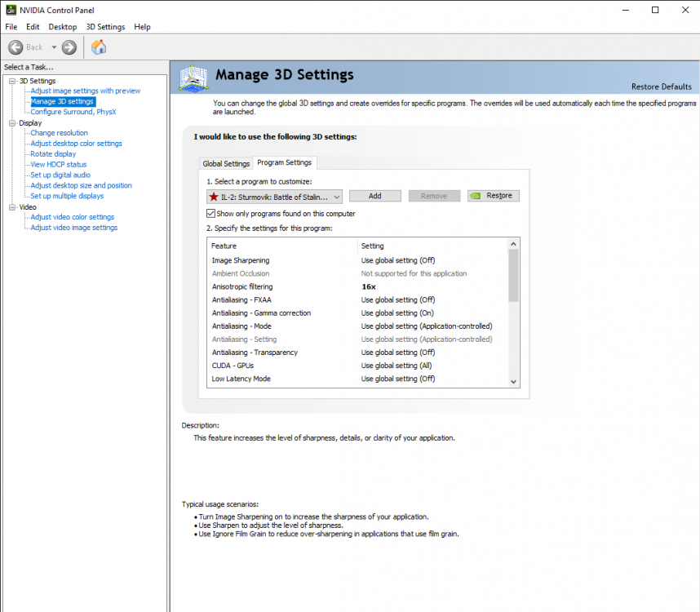Open Adjust desktop size and position
700x612 pixels.
click(82, 185)
